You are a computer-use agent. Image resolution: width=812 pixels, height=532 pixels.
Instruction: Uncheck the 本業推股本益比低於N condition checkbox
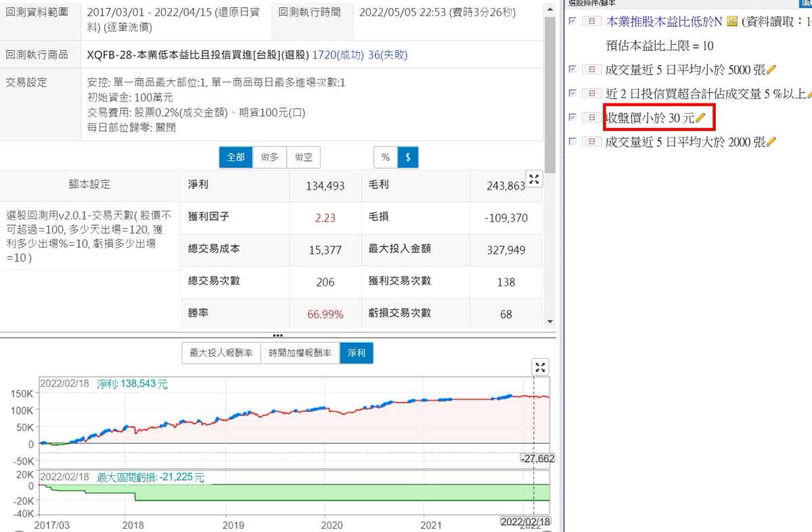point(573,22)
